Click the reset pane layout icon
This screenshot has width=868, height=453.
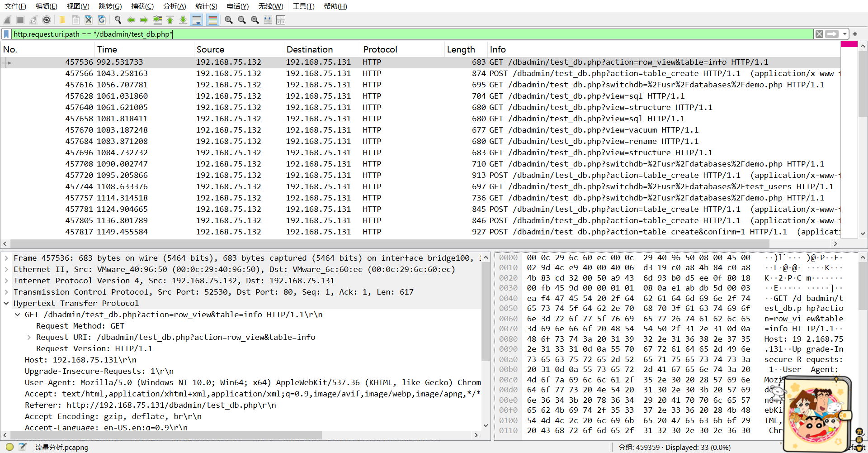281,20
